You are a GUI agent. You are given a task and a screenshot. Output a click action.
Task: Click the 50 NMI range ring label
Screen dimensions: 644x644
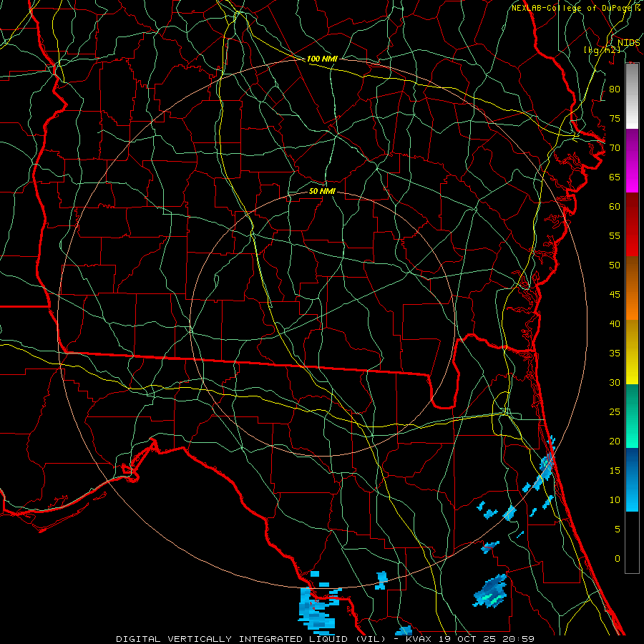click(x=322, y=191)
